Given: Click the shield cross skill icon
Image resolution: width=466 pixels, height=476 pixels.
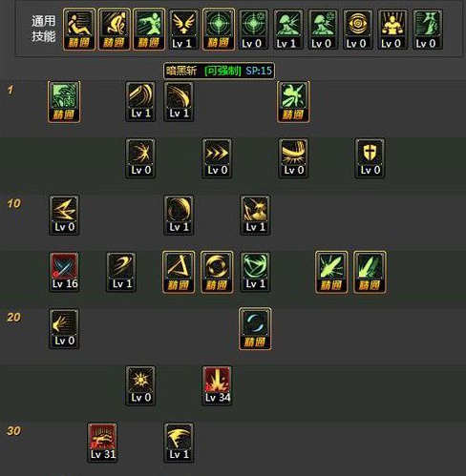Looking at the screenshot, I should pos(370,158).
